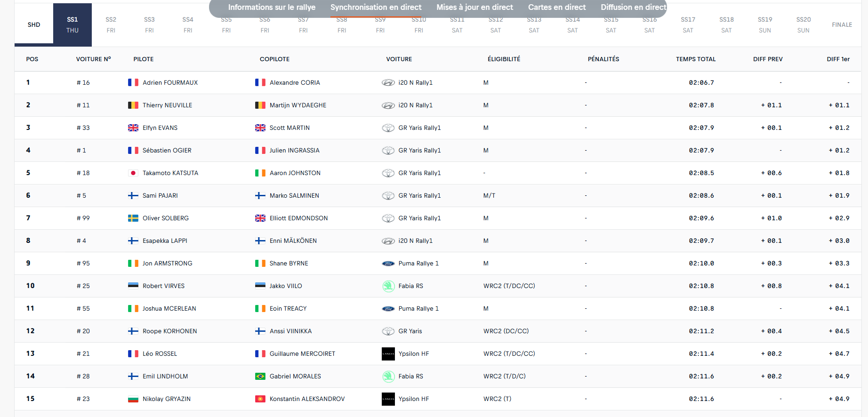The height and width of the screenshot is (417, 868).
Task: Click the Hyundai logo in Esapekka Lappi's row
Action: (388, 241)
